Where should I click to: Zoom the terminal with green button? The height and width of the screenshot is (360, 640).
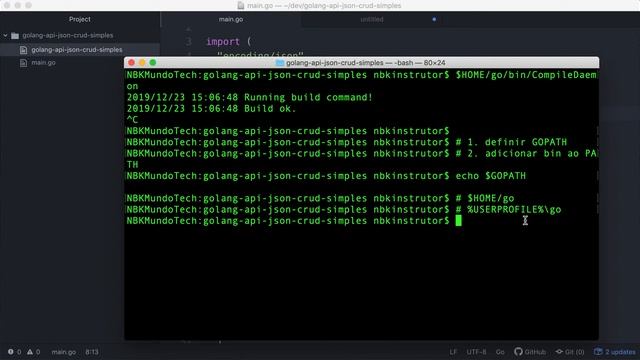(x=153, y=62)
